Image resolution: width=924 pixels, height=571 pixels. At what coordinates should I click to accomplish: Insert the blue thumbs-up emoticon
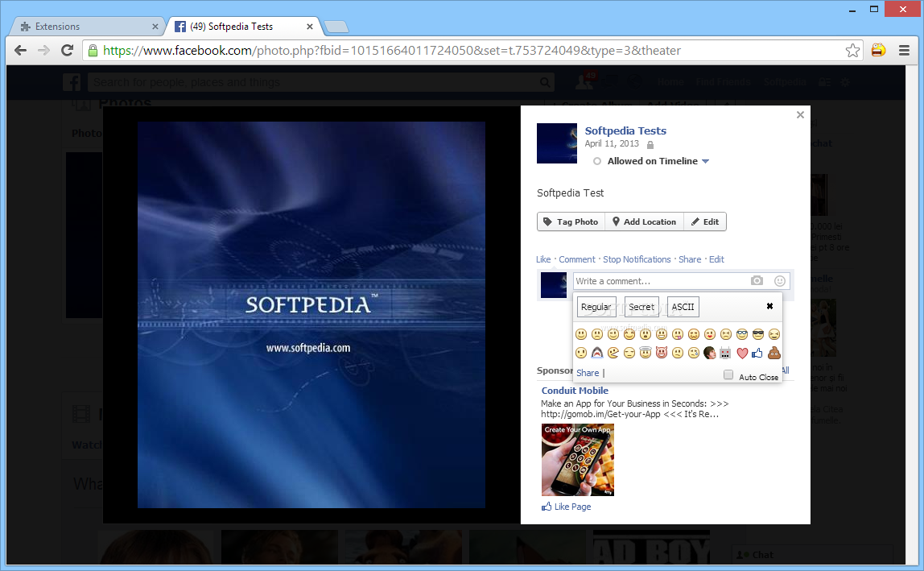[x=757, y=353]
